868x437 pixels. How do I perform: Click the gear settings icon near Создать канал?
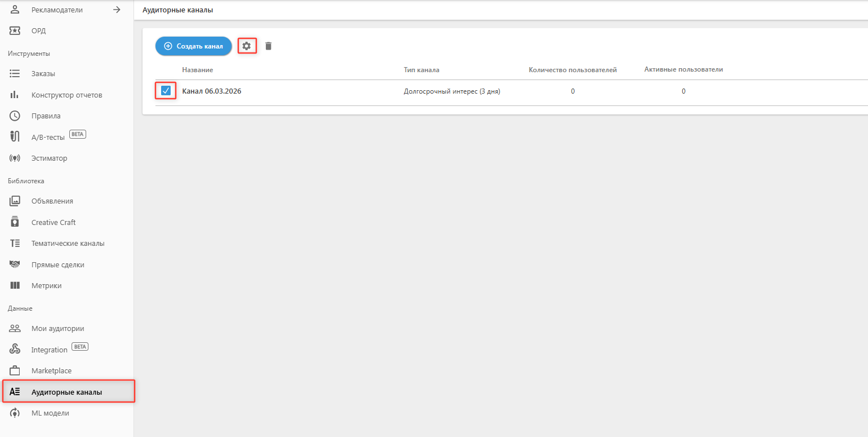(x=246, y=46)
